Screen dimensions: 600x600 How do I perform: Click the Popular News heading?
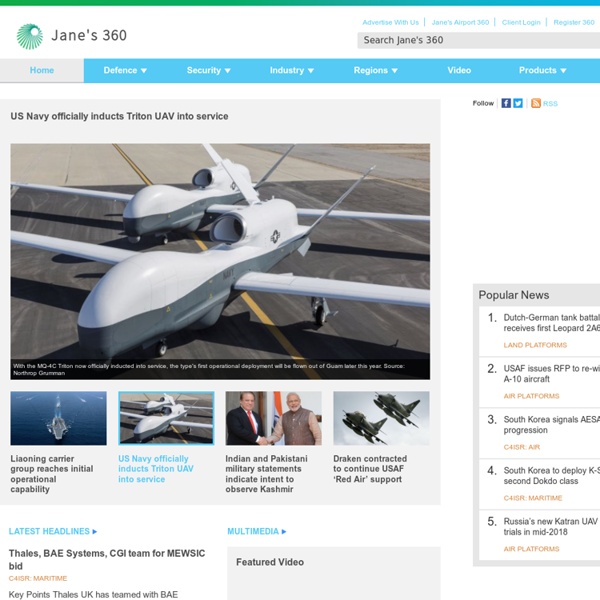click(514, 295)
